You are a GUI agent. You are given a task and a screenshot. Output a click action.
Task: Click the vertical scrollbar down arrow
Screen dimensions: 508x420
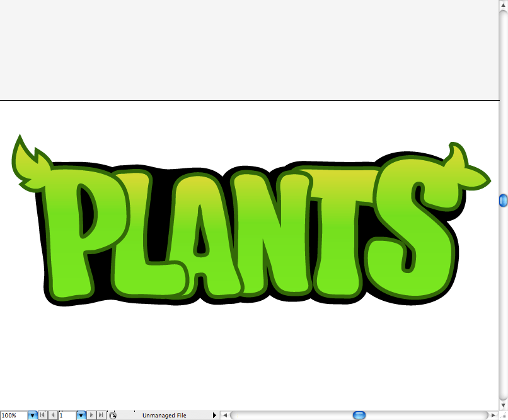click(x=503, y=405)
